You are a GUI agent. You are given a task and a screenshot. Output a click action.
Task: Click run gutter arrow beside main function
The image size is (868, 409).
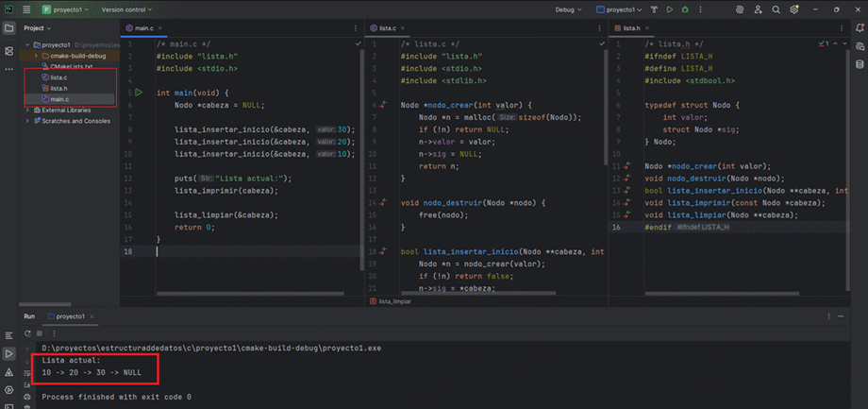tap(139, 93)
